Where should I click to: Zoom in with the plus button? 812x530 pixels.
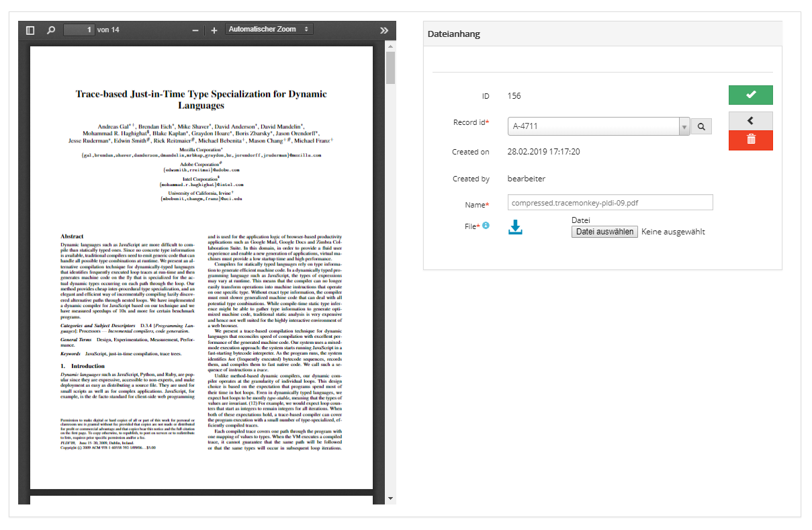(x=214, y=30)
